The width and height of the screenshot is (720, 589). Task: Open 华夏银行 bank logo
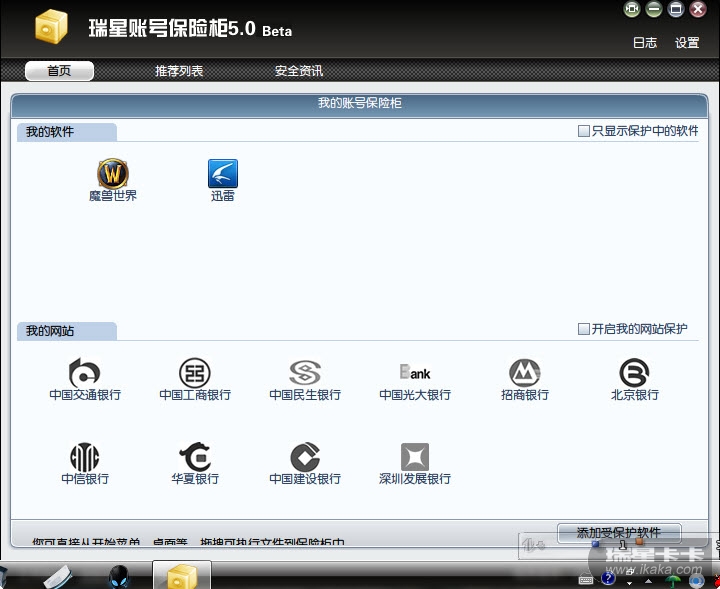pyautogui.click(x=195, y=457)
